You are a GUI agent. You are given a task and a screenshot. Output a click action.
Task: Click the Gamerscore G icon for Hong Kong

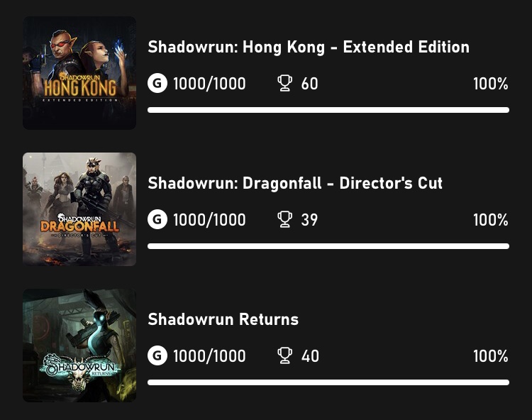click(x=157, y=83)
